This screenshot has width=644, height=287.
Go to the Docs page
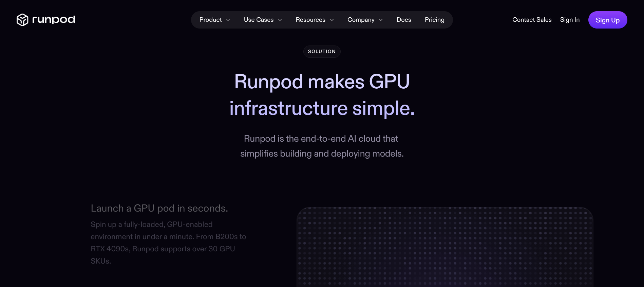[404, 20]
